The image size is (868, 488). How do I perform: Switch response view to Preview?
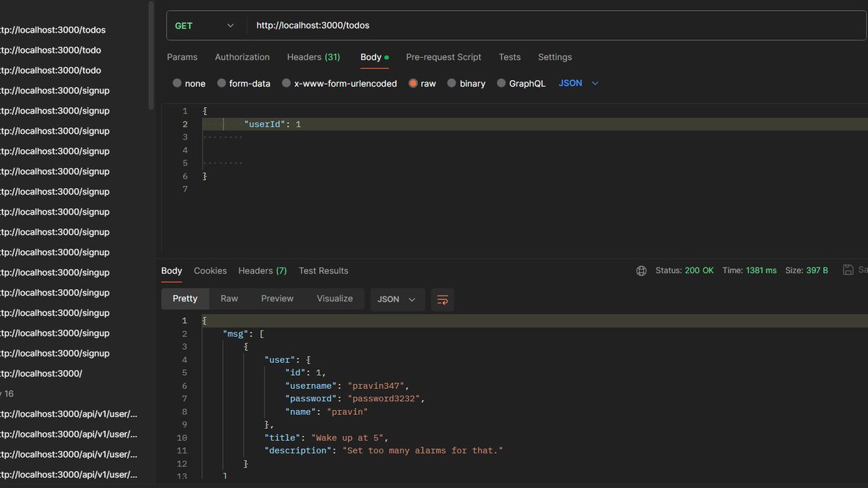point(277,299)
